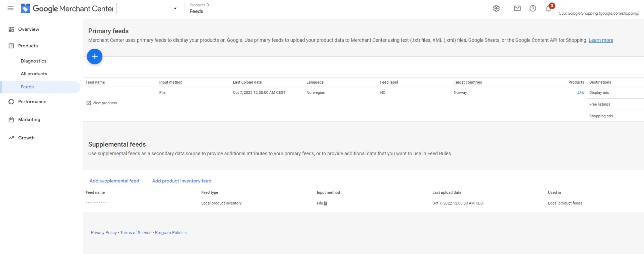Go to All products in sidebar

tap(34, 74)
